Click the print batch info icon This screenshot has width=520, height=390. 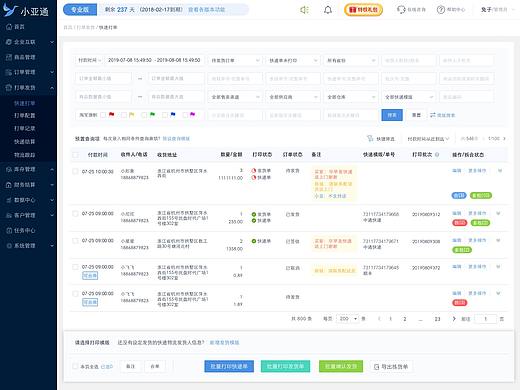tap(437, 155)
